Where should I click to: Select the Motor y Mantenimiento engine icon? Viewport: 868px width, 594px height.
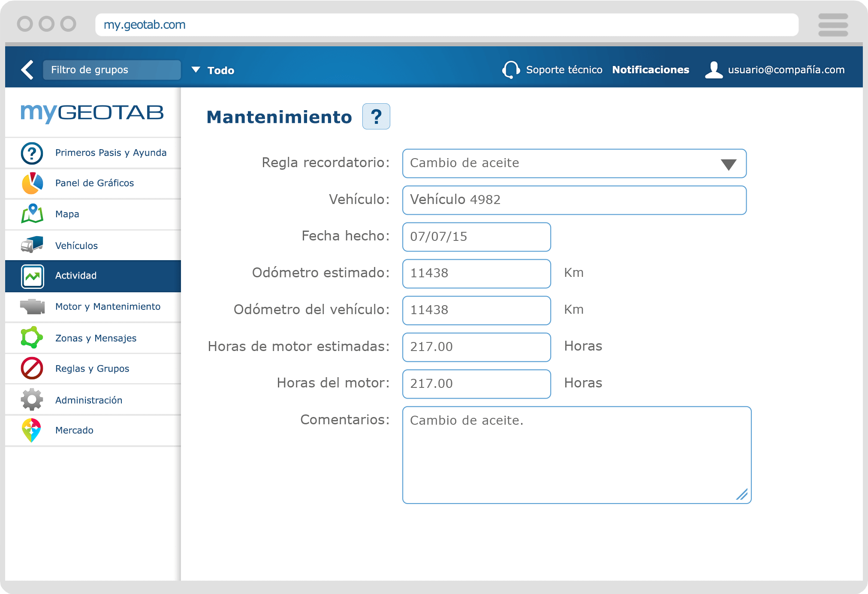(x=32, y=306)
